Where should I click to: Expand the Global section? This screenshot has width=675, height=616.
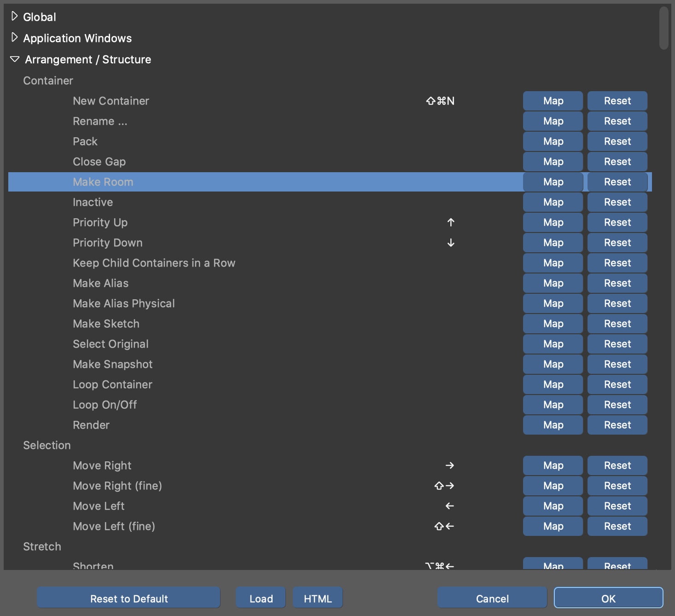point(14,17)
